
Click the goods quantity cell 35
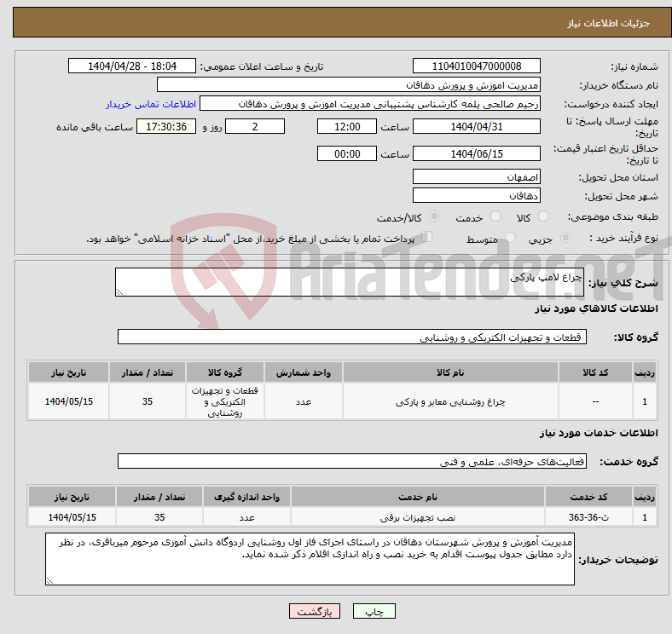click(148, 402)
